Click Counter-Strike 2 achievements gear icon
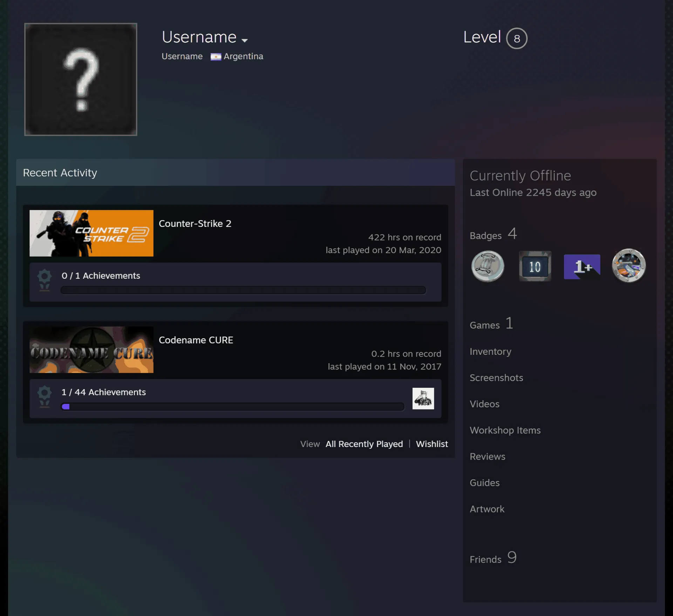This screenshot has width=673, height=616. (x=45, y=280)
